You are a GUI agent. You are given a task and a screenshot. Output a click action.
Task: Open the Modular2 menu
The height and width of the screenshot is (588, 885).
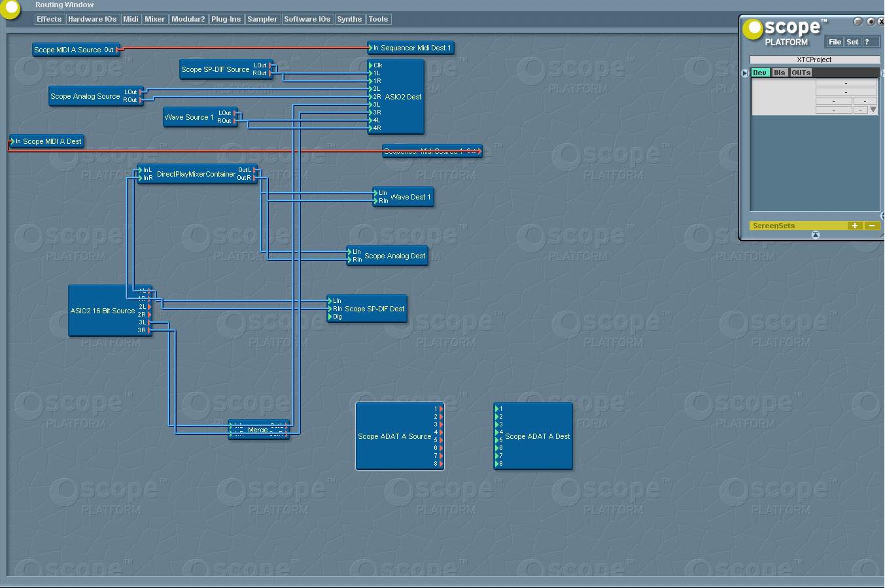[188, 19]
